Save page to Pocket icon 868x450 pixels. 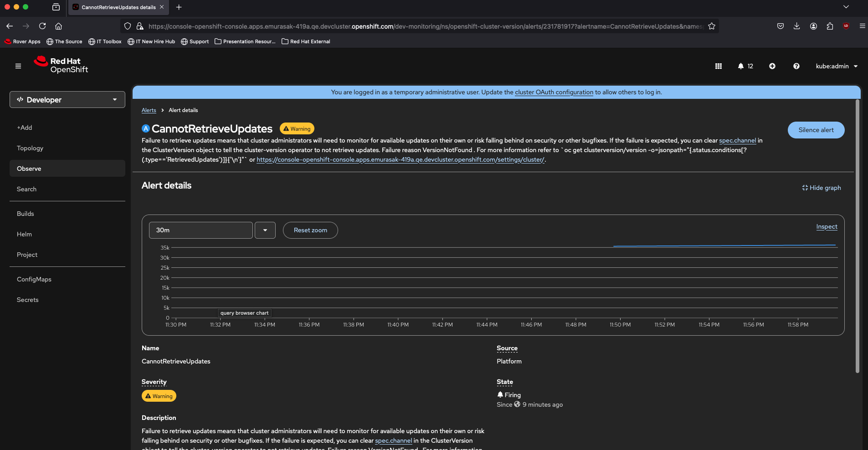point(781,26)
